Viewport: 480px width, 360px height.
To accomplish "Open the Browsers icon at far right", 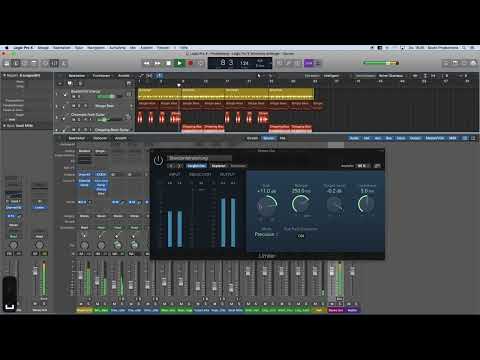I will pyautogui.click(x=473, y=63).
